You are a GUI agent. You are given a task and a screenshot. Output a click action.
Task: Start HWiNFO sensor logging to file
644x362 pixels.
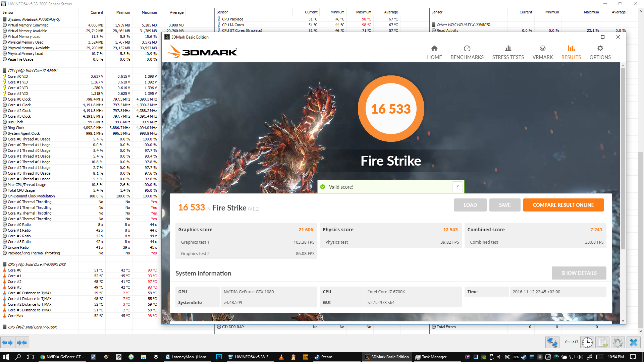tap(603, 342)
